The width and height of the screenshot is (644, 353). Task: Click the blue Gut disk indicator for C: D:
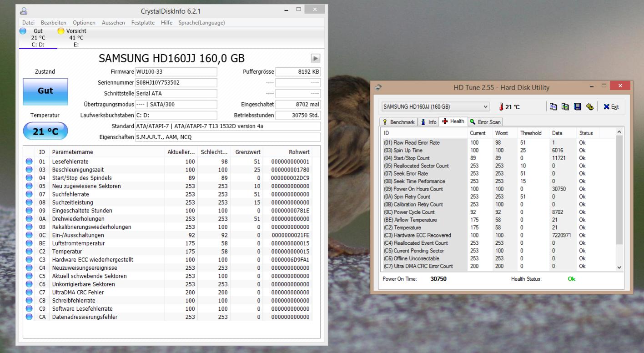pyautogui.click(x=23, y=31)
